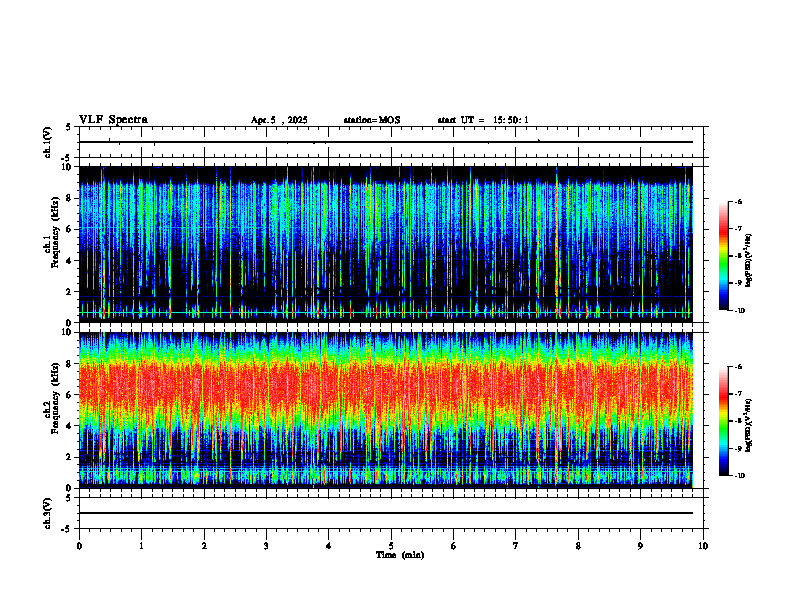Select the "start UT = 15:50:1" text

[x=483, y=120]
